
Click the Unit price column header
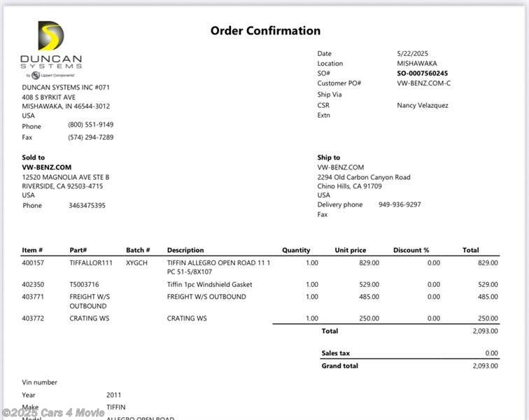(x=350, y=250)
